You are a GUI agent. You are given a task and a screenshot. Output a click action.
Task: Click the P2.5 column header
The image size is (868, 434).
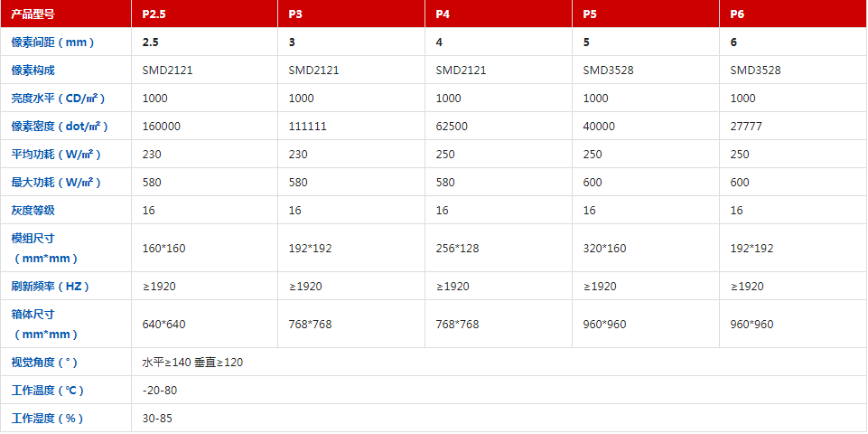coord(154,14)
